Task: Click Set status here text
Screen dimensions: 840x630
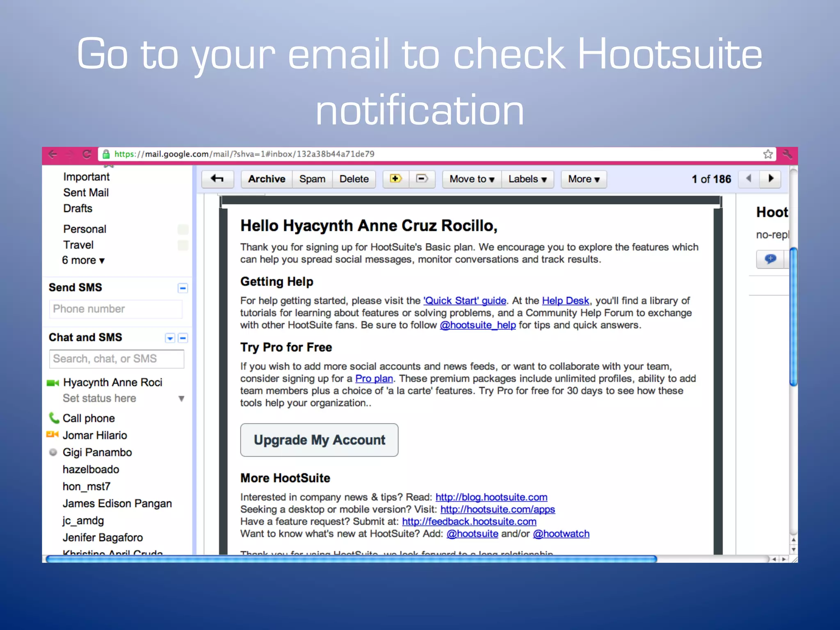Action: click(x=99, y=398)
